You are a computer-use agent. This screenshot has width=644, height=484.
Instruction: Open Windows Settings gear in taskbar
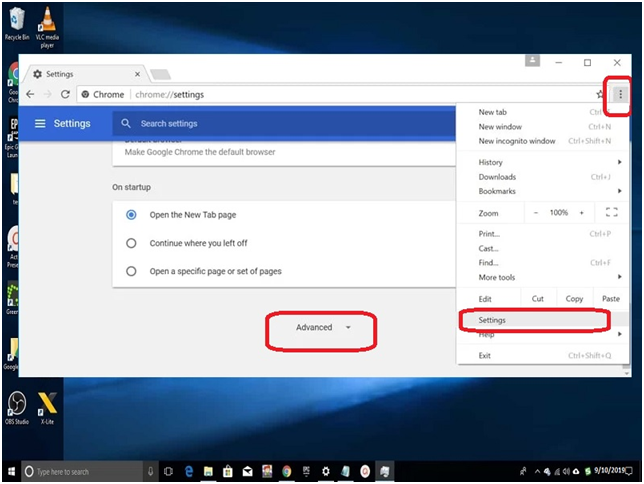click(x=326, y=471)
